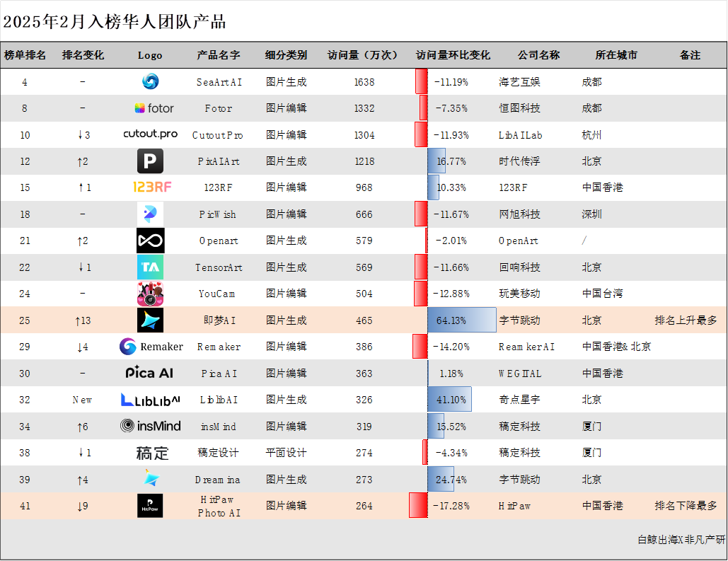Click the '平面设计' category cell

coord(286,453)
